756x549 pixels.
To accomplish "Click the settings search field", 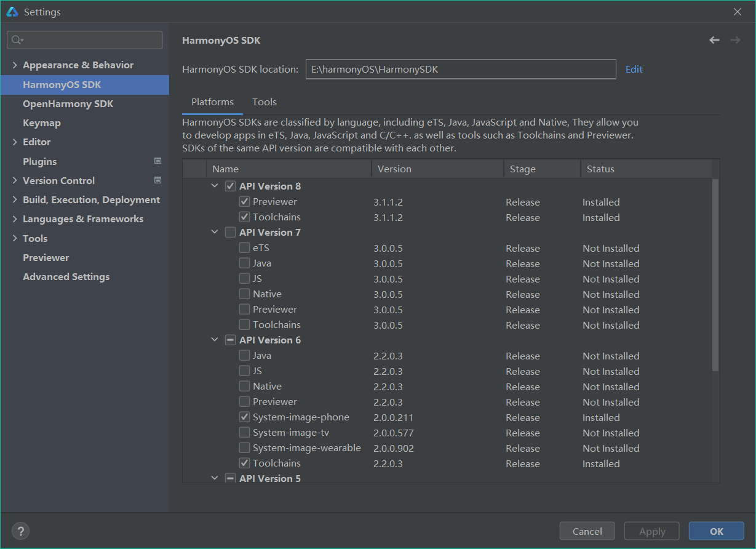I will [x=85, y=40].
